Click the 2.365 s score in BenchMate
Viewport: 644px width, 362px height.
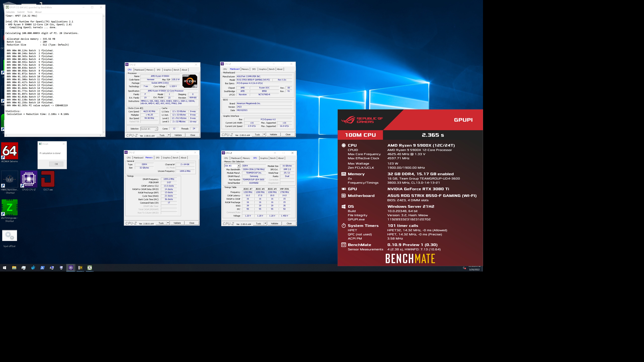coord(433,135)
